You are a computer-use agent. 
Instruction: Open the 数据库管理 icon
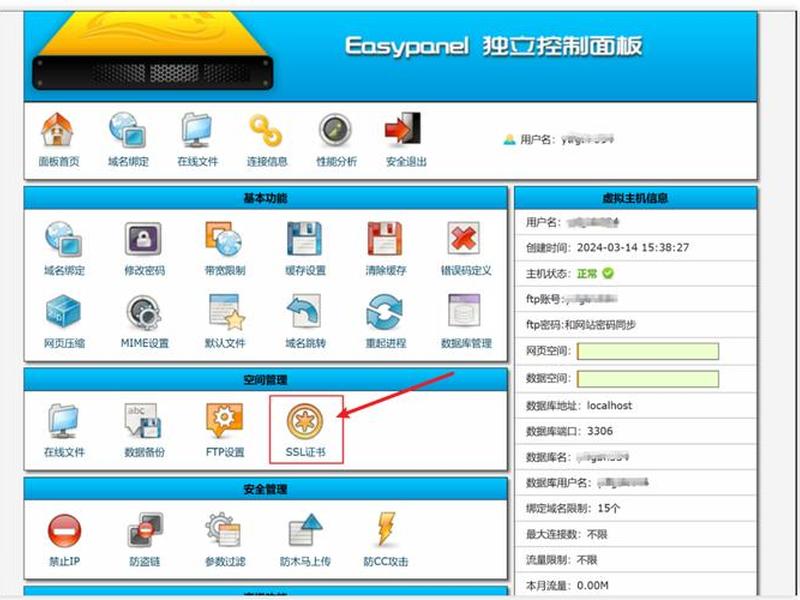click(464, 311)
